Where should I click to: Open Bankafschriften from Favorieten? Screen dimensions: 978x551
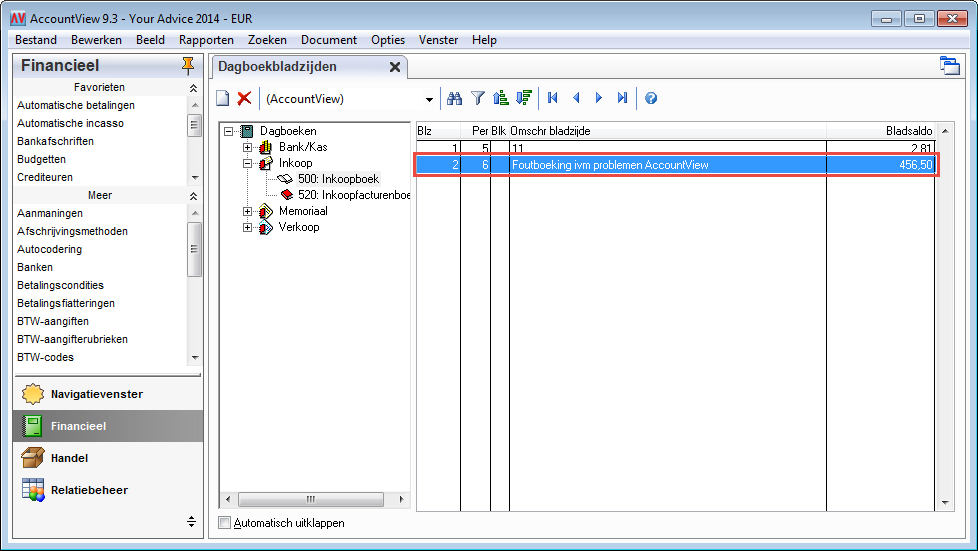pos(56,142)
